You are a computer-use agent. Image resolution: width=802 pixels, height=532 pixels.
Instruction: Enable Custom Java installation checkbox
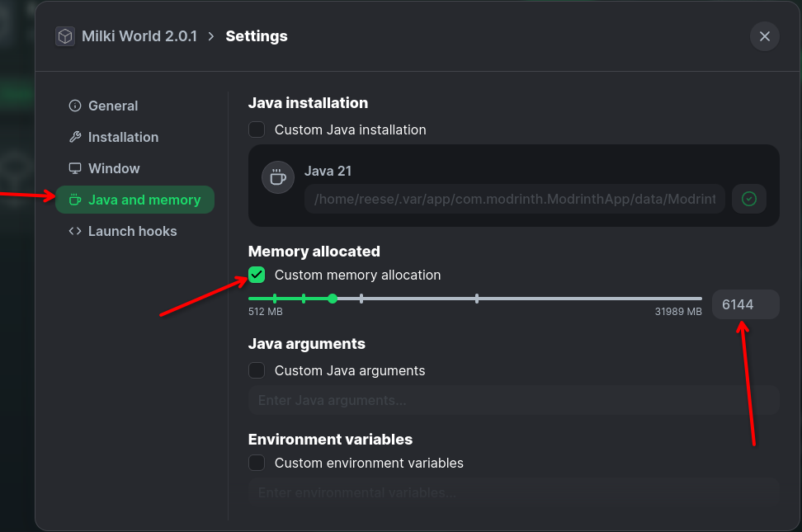pyautogui.click(x=257, y=129)
